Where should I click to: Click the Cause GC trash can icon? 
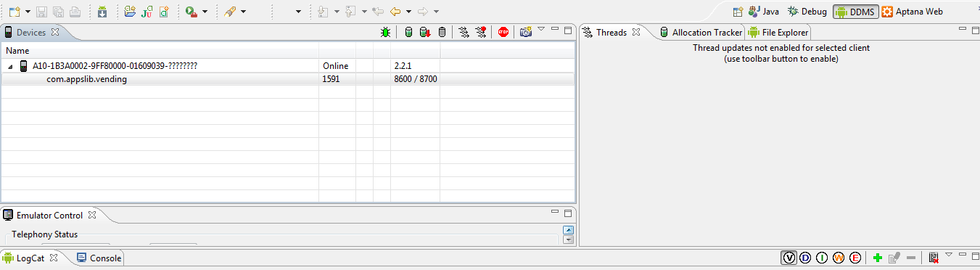pos(442,32)
